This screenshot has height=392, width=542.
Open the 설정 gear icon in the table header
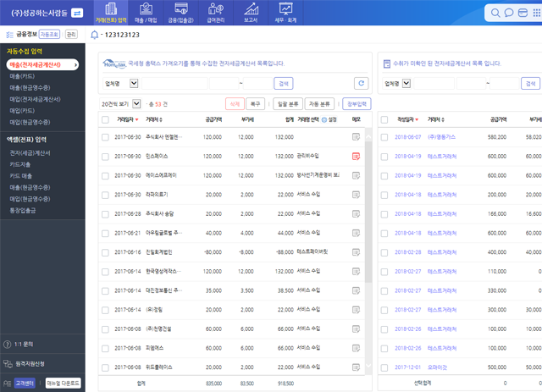[x=324, y=119]
